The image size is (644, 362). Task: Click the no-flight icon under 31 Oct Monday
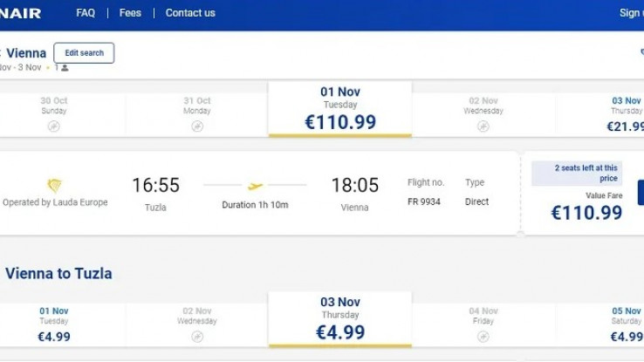coord(197,126)
